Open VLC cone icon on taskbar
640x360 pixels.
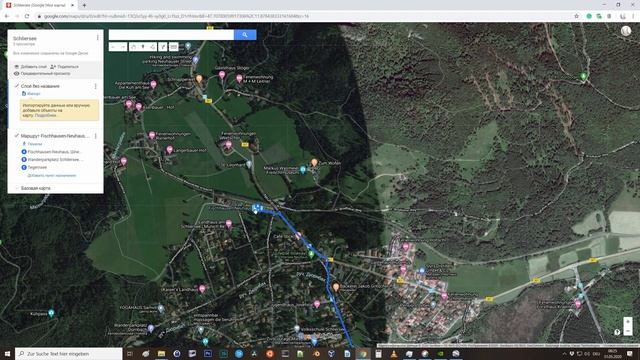pos(393,353)
